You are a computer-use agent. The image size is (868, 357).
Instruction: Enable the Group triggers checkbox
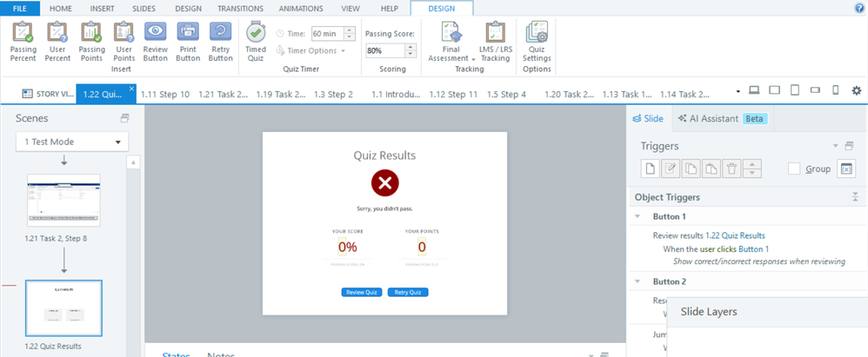point(794,169)
